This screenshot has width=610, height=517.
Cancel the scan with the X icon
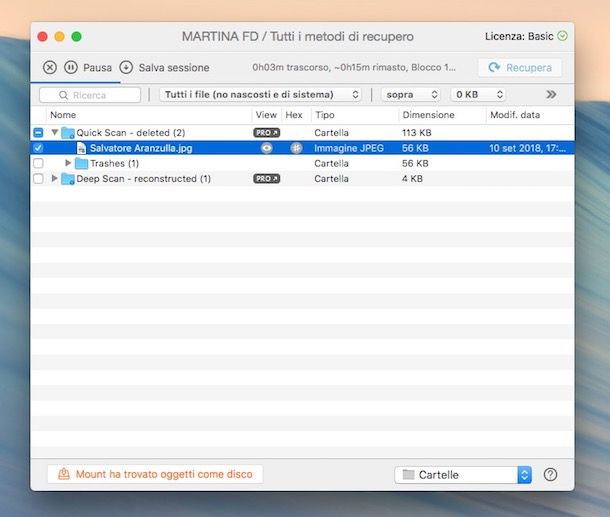pos(49,67)
